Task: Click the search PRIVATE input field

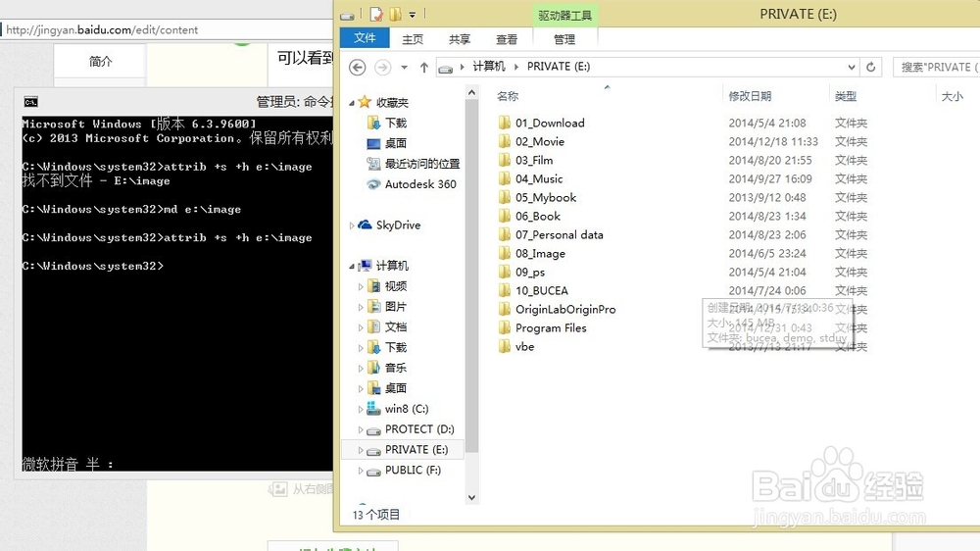Action: [936, 67]
